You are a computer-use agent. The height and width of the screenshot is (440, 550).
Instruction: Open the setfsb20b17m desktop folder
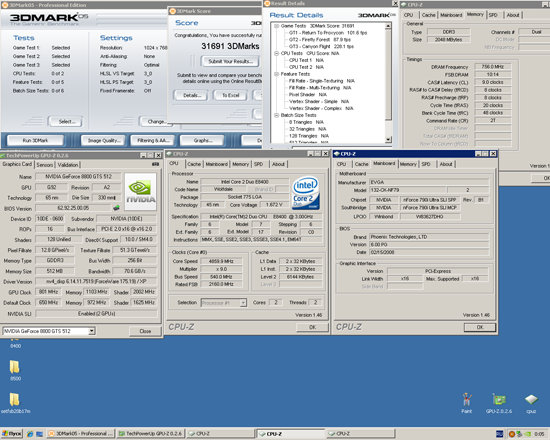[x=15, y=403]
